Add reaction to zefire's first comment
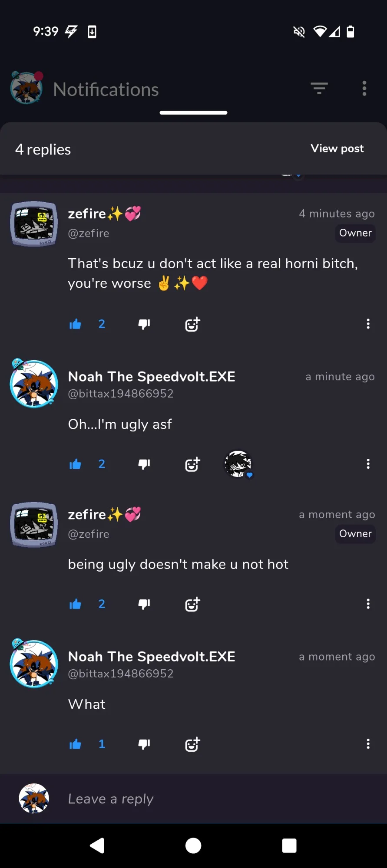The width and height of the screenshot is (387, 868). [x=192, y=324]
